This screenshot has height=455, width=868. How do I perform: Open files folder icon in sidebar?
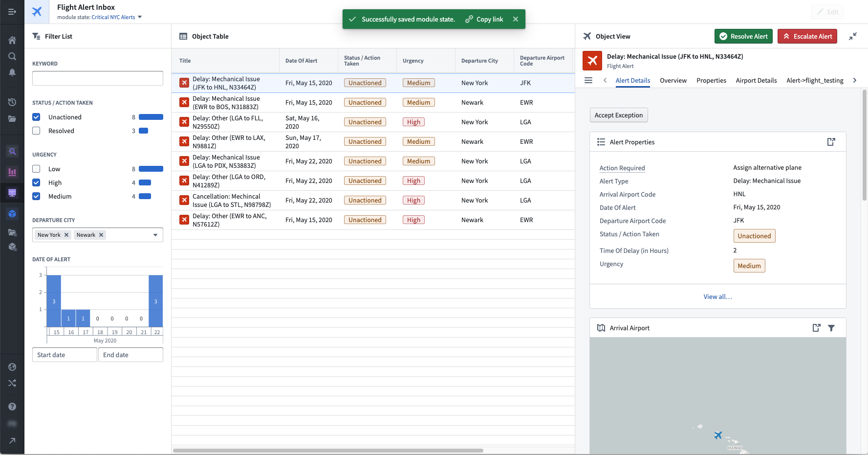coord(12,118)
